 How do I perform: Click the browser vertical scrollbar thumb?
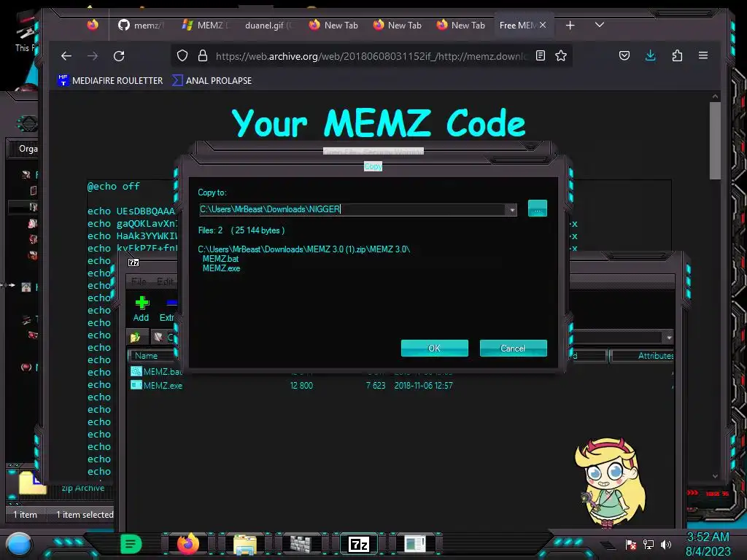point(715,141)
